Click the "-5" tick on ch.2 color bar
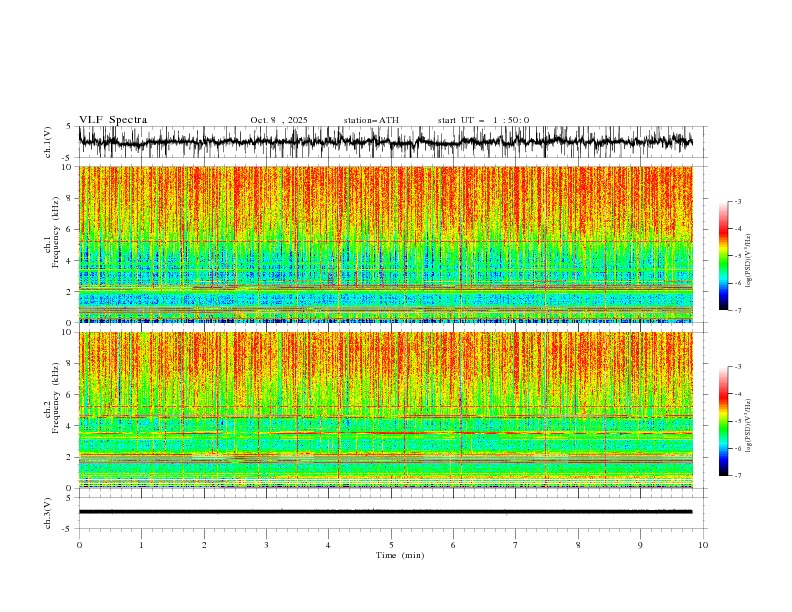This screenshot has height=612, width=792. pyautogui.click(x=738, y=421)
